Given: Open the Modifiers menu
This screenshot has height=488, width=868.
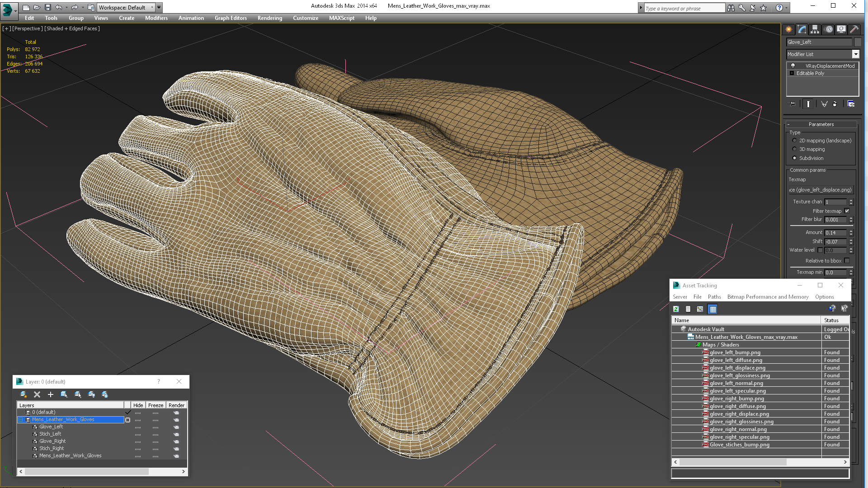Looking at the screenshot, I should point(156,18).
